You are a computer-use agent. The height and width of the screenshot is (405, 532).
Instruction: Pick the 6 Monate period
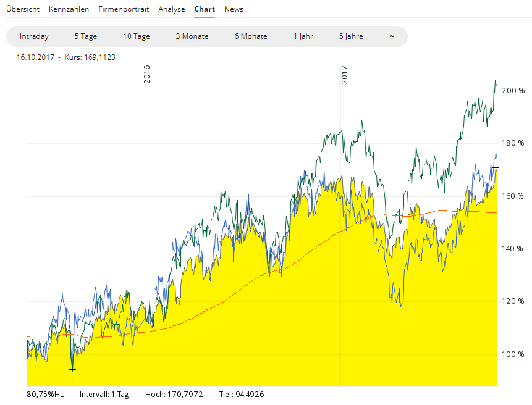click(x=250, y=36)
